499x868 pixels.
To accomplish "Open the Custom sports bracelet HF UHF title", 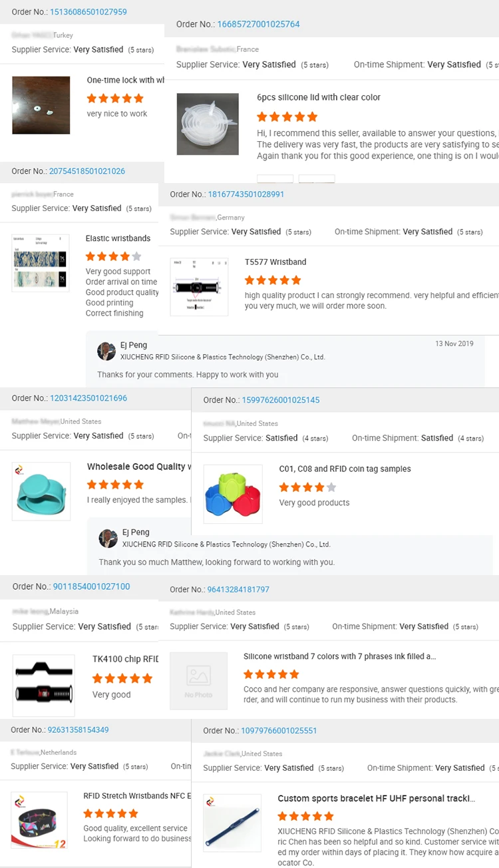I will [x=376, y=799].
